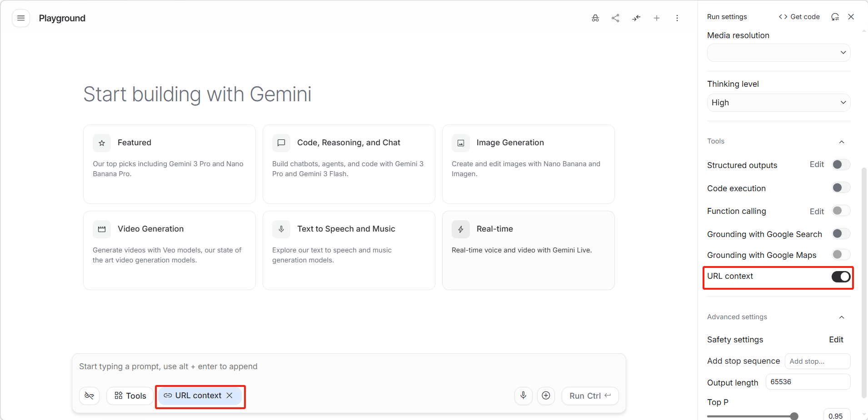Click the Output length field
The width and height of the screenshot is (868, 420).
click(x=808, y=382)
